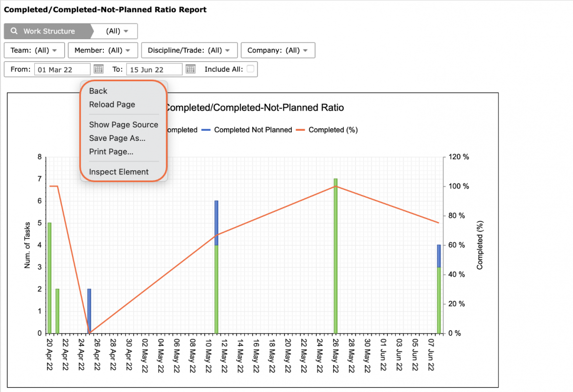Image resolution: width=573 pixels, height=392 pixels.
Task: Click the From date input field
Action: tap(62, 69)
